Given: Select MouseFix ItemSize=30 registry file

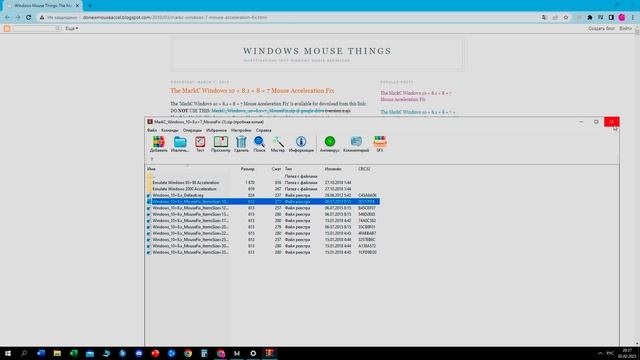Looking at the screenshot, I should point(263,246).
